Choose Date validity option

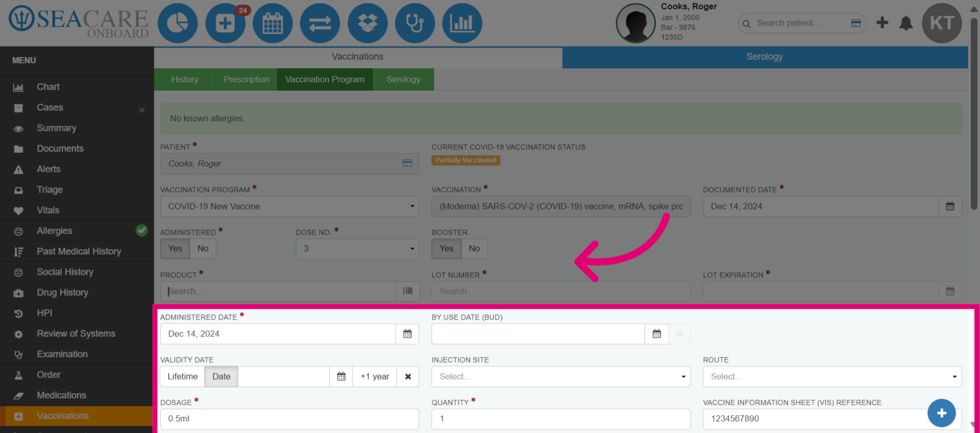click(x=222, y=376)
